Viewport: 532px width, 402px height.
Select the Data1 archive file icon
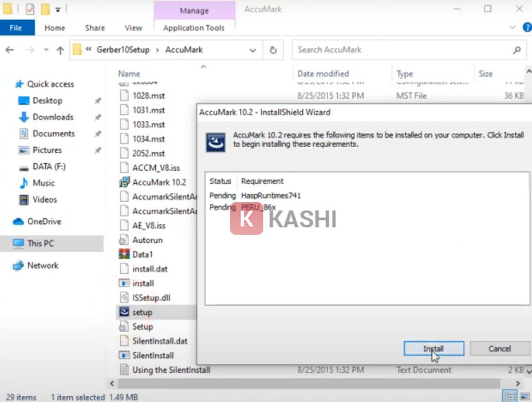[x=124, y=254]
